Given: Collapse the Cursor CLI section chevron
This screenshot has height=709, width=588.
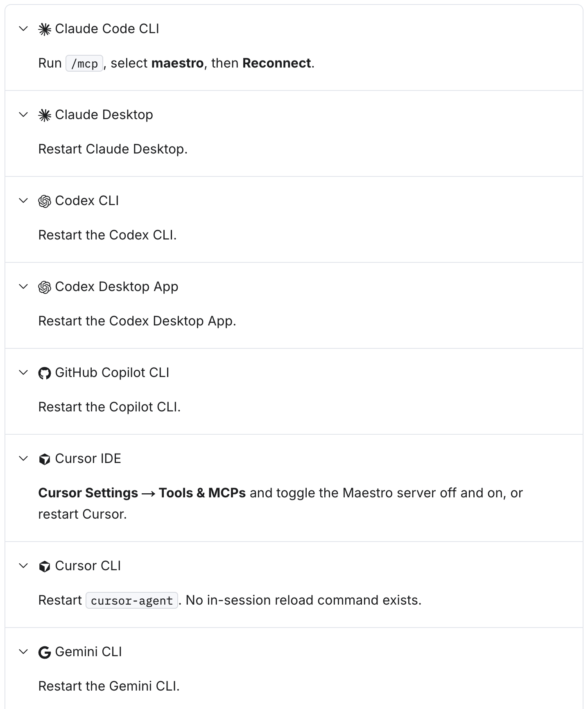Looking at the screenshot, I should [24, 566].
